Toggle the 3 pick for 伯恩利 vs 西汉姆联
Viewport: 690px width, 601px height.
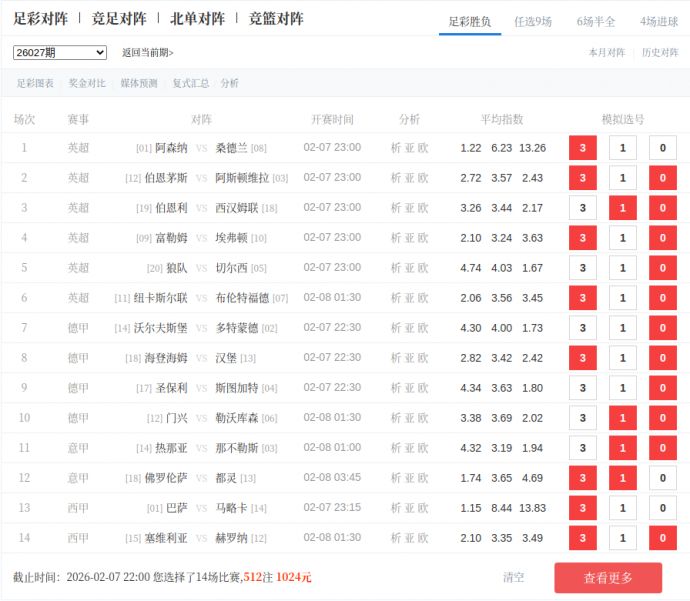click(x=582, y=208)
